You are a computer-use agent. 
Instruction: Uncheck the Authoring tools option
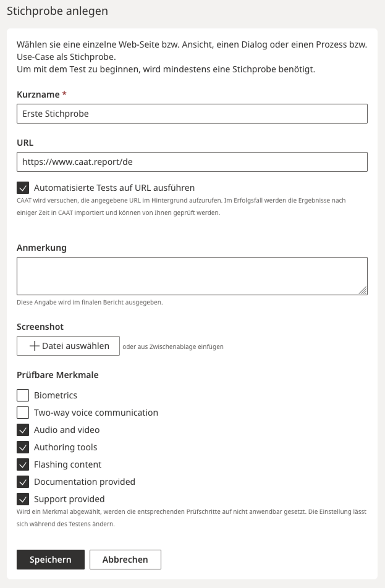click(x=22, y=447)
